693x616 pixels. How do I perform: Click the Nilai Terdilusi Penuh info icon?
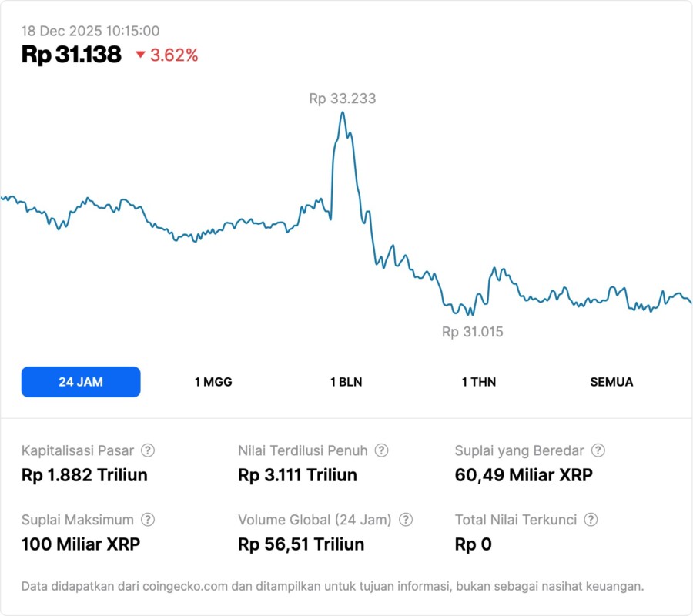(381, 450)
